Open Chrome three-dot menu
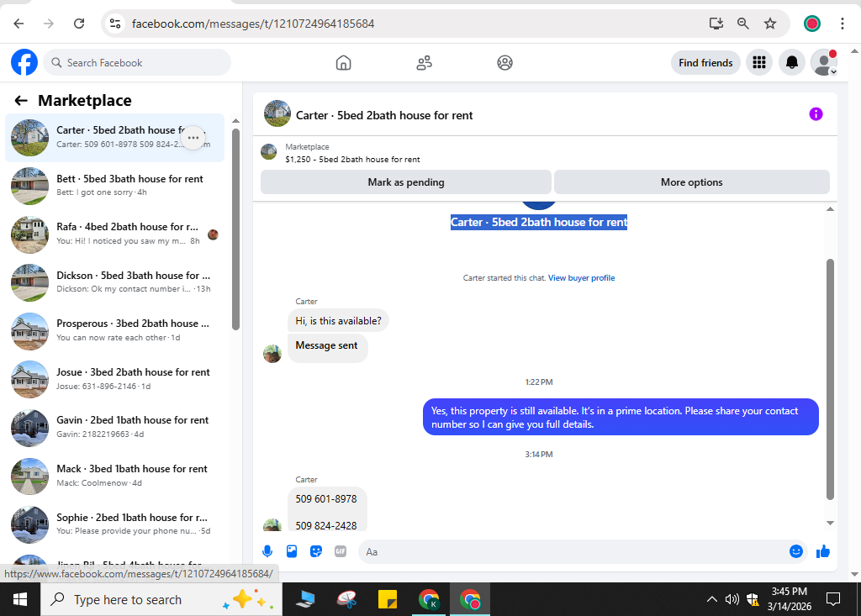Screen dimensions: 861x616 pyautogui.click(x=842, y=24)
